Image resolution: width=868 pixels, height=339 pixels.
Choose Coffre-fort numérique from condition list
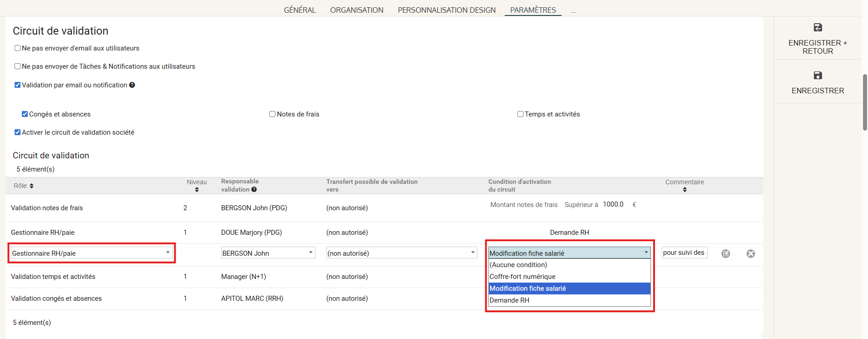523,277
